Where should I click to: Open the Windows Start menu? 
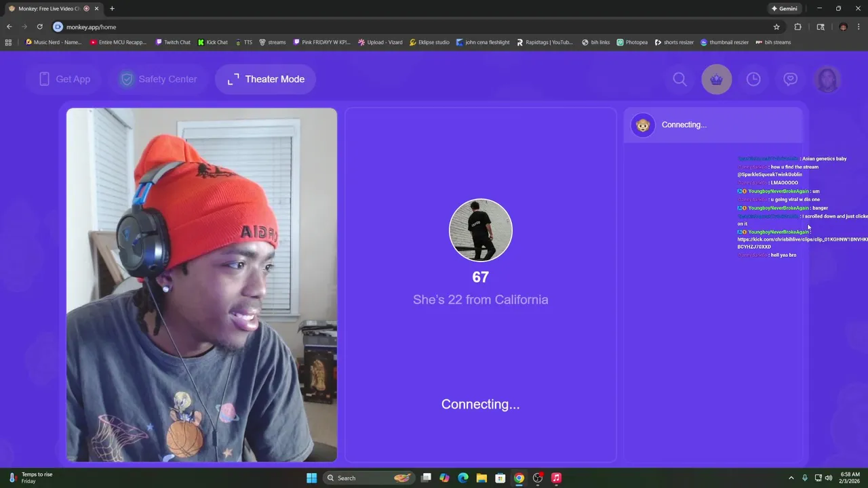point(311,478)
